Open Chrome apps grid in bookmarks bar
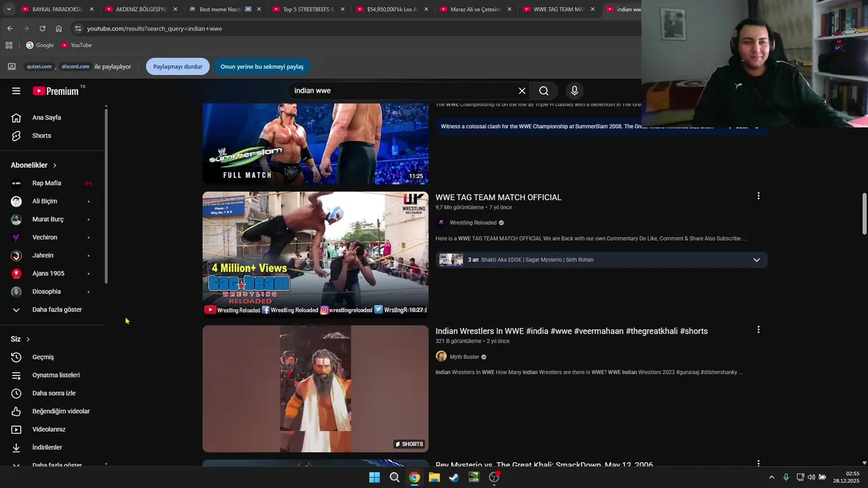The image size is (868, 488). click(9, 45)
